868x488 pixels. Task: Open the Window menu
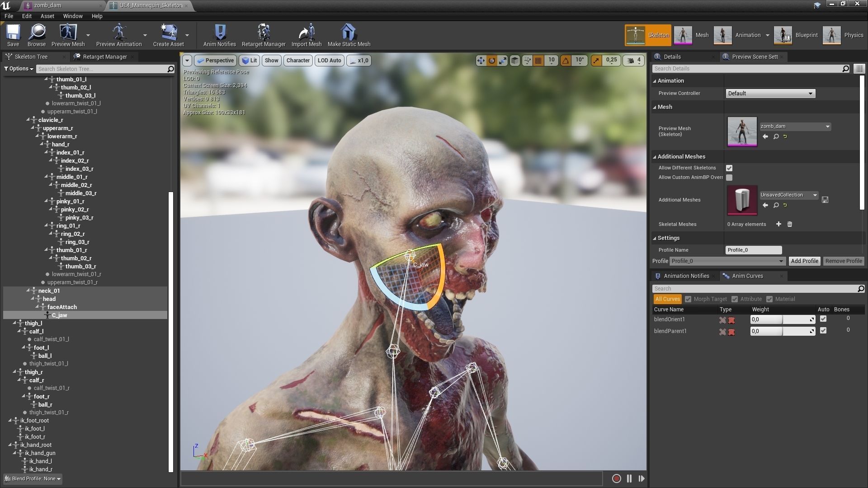[x=73, y=16]
